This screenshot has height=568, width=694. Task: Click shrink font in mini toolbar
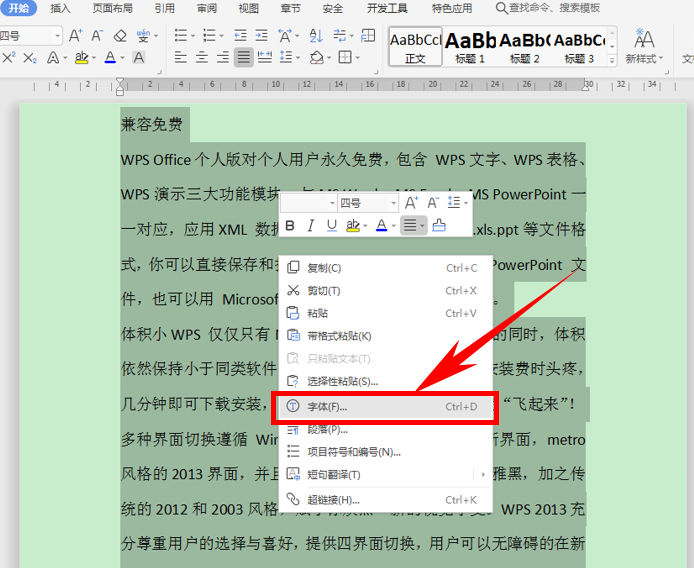tap(432, 203)
